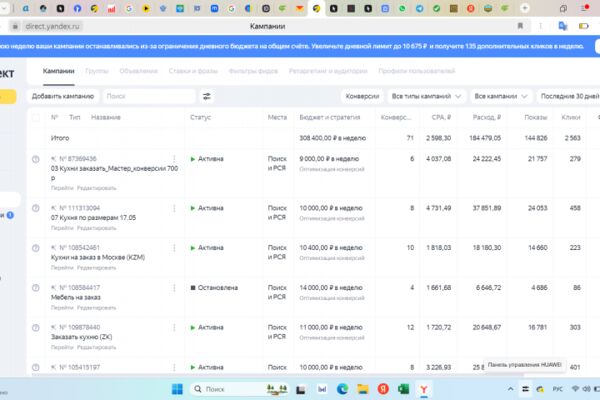Click the campaign search field
The width and height of the screenshot is (600, 400).
tap(149, 96)
